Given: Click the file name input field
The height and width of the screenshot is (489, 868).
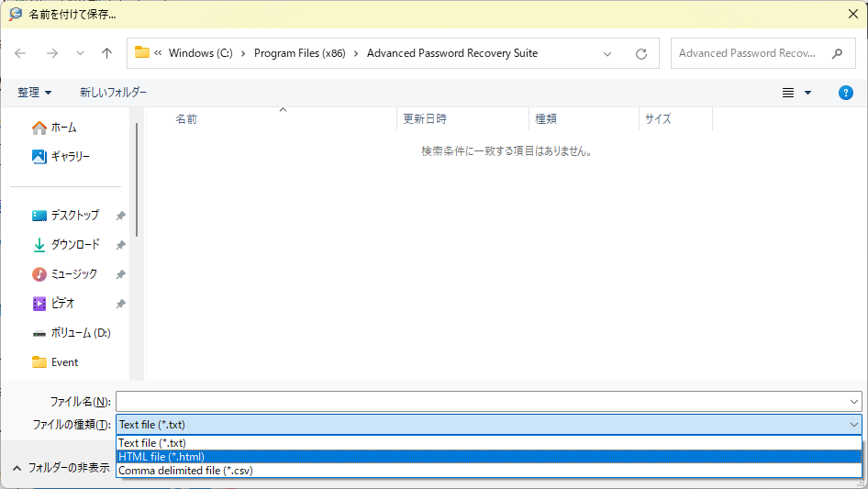Looking at the screenshot, I should [x=477, y=402].
